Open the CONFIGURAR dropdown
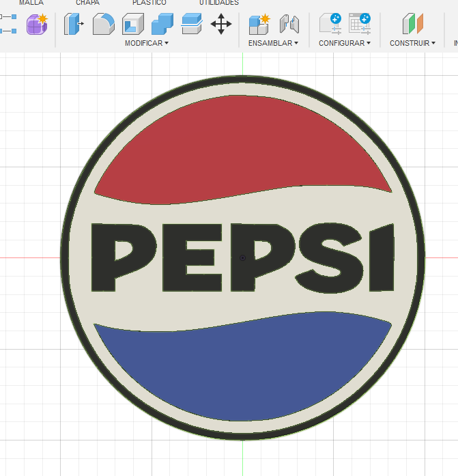The height and width of the screenshot is (476, 458). [x=345, y=43]
